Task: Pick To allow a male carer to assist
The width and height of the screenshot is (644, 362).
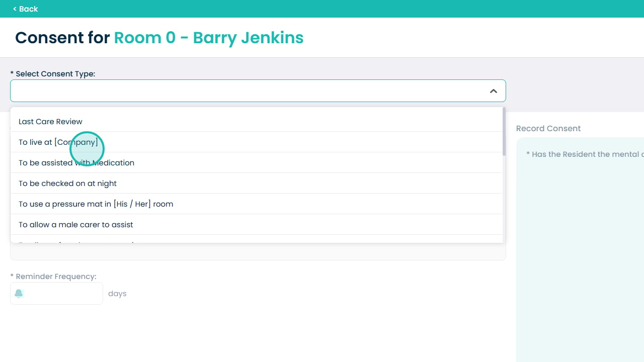Action: [257, 225]
